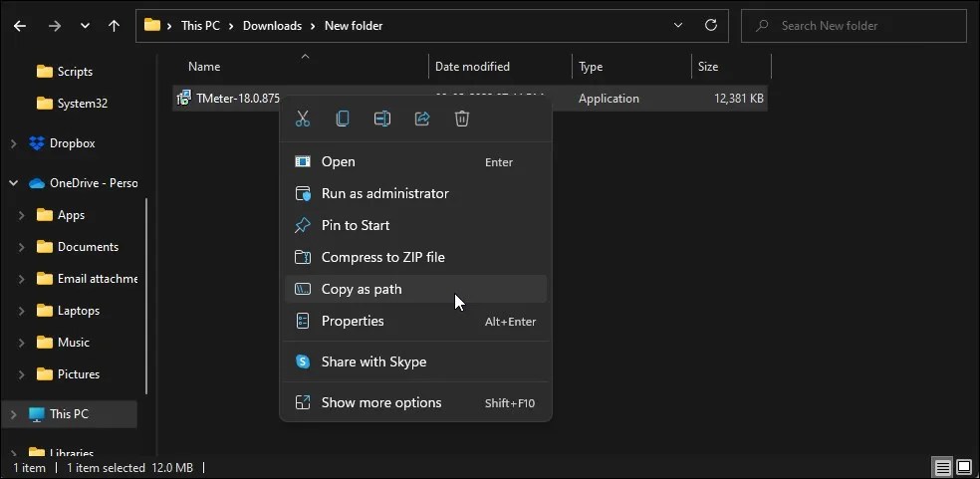Click the TMeter application file icon

pos(183,99)
